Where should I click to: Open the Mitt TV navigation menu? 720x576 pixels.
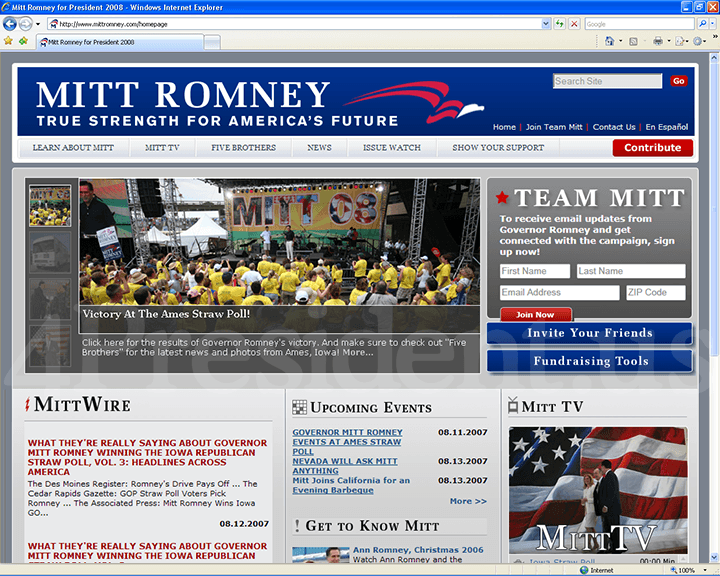[162, 147]
